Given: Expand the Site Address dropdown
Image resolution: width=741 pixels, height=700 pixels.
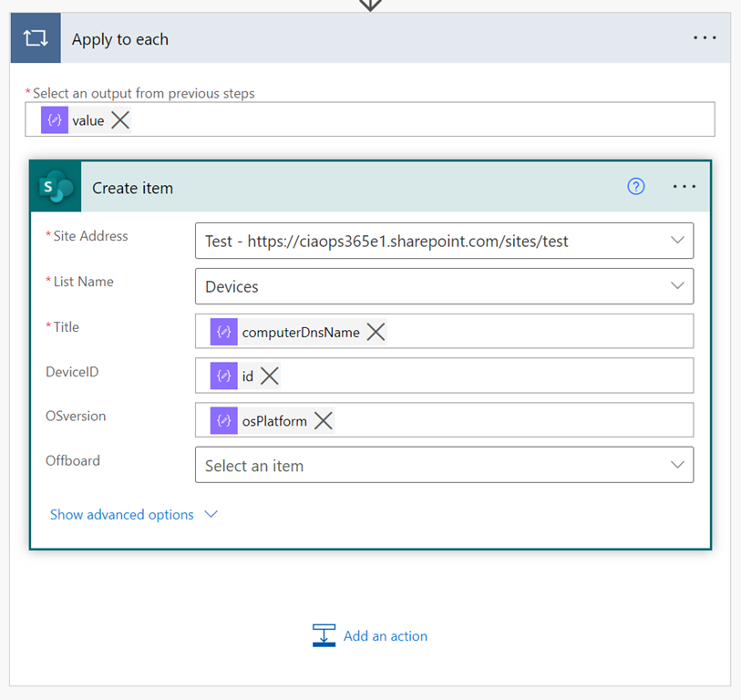Looking at the screenshot, I should 677,241.
